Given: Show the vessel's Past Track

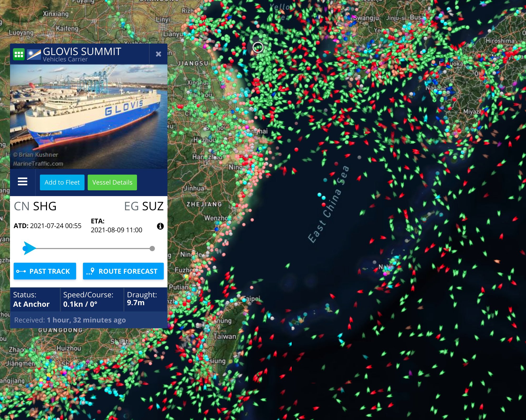Looking at the screenshot, I should 45,271.
